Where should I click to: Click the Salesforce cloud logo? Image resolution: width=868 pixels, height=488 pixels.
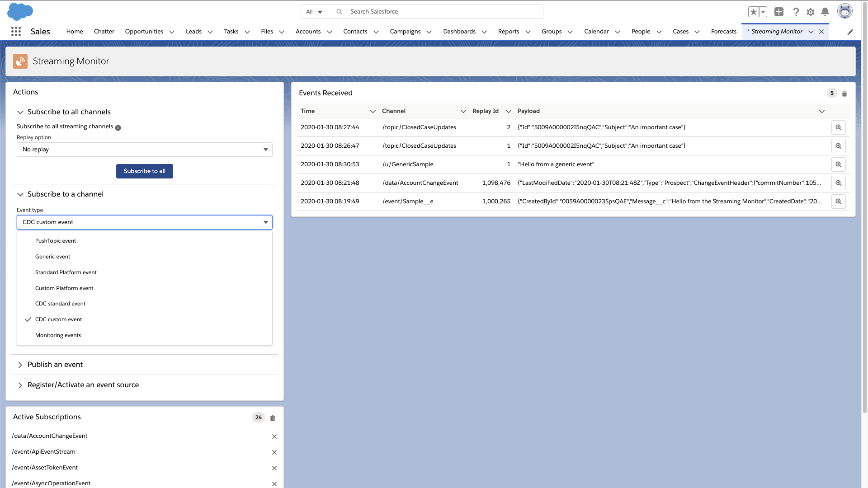pos(20,11)
